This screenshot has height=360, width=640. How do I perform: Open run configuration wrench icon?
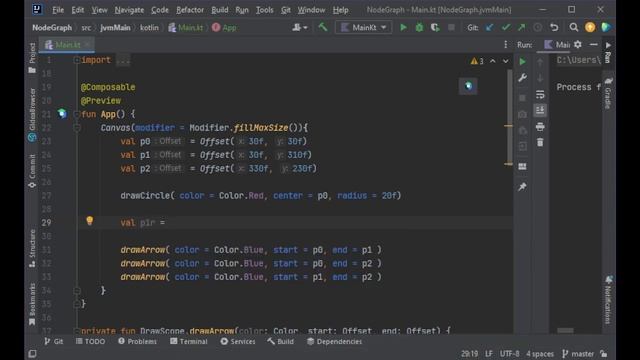pyautogui.click(x=522, y=78)
